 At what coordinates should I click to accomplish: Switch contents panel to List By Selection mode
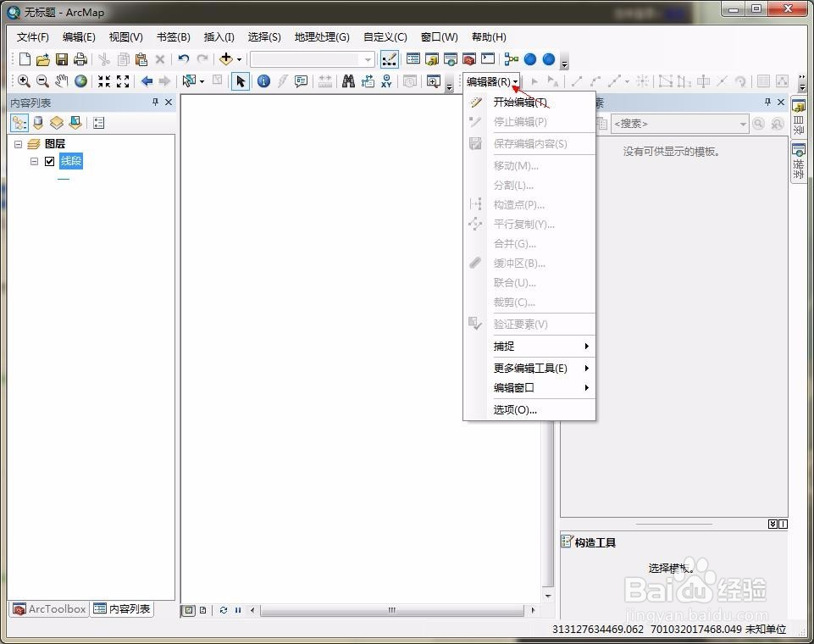pos(75,122)
